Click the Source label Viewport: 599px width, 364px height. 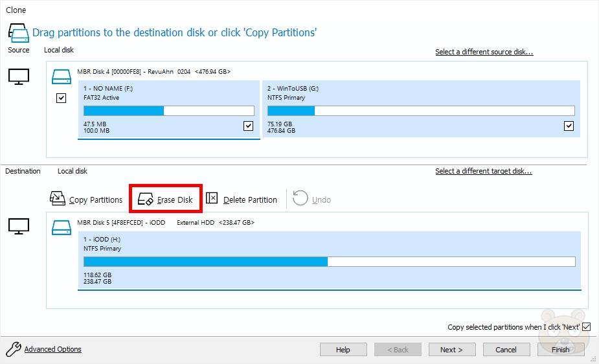click(x=18, y=50)
